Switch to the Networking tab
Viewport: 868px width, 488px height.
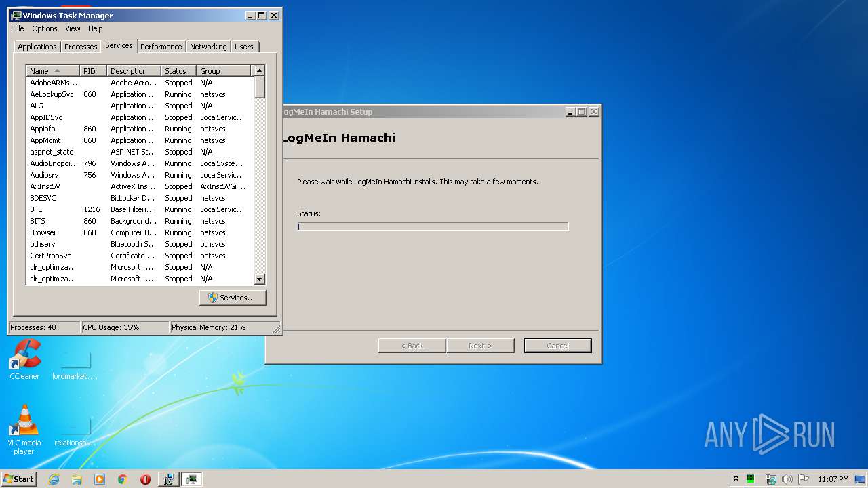pos(208,47)
